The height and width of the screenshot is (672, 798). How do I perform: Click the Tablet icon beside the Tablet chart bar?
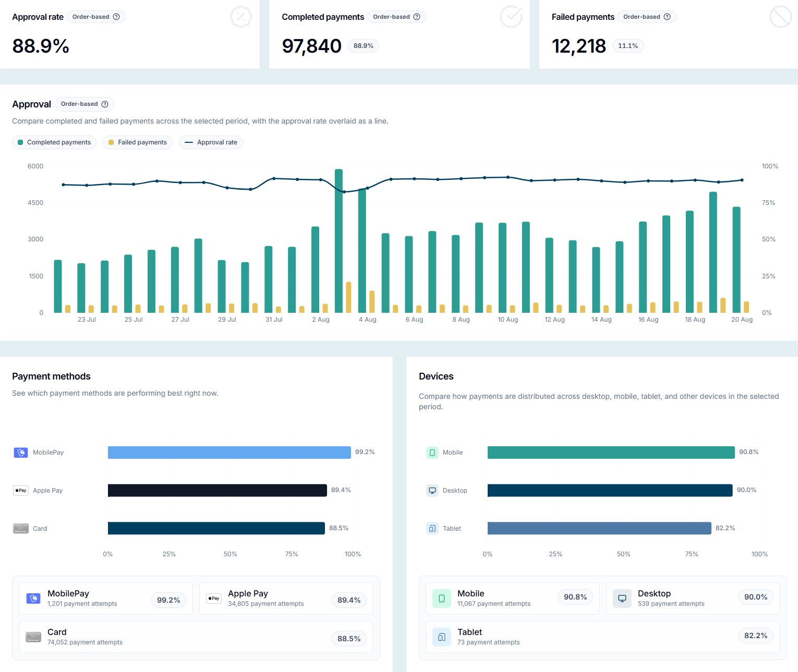(x=432, y=529)
